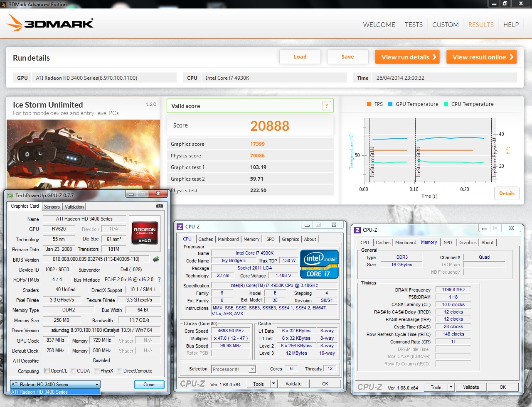The height and width of the screenshot is (407, 532).
Task: Switch to Sensors tab in GPU-Z
Action: 52,206
